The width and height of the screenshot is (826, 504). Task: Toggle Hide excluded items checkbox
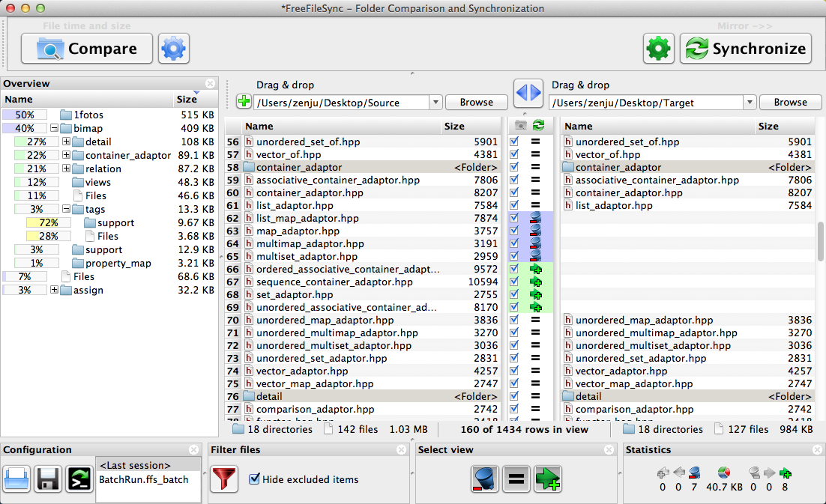(254, 479)
